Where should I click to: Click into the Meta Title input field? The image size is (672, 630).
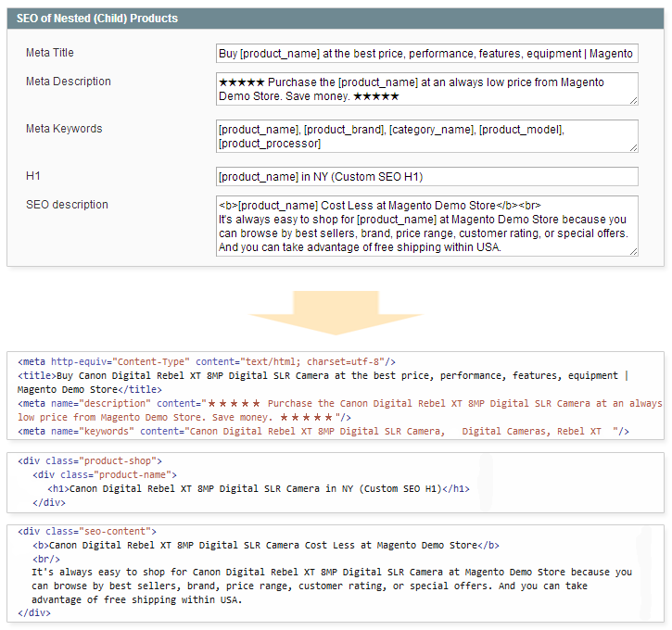coord(426,54)
